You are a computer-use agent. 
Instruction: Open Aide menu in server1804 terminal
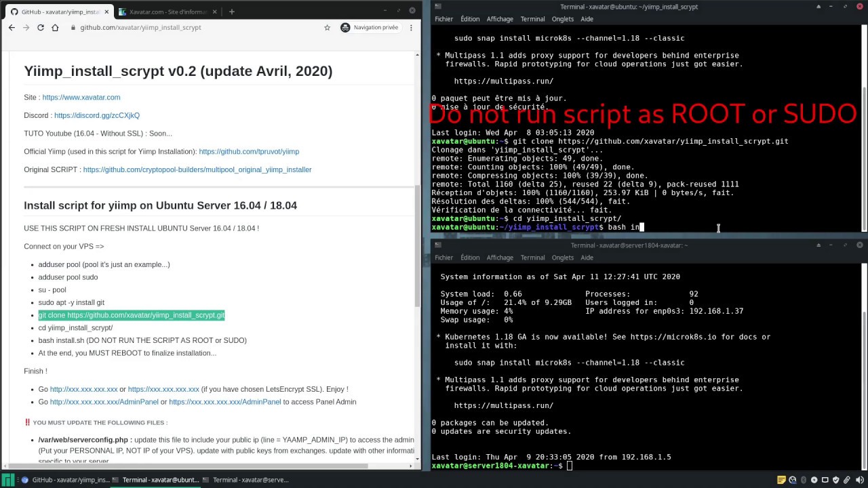click(587, 258)
